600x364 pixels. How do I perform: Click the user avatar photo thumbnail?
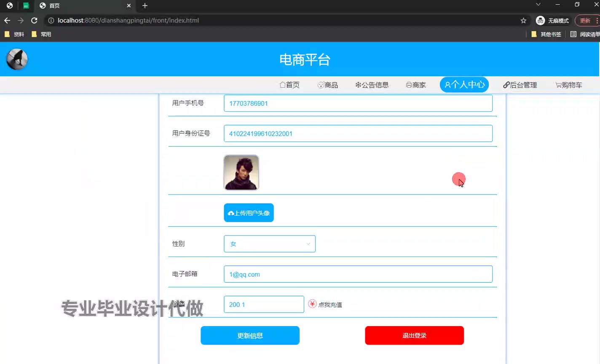(241, 173)
